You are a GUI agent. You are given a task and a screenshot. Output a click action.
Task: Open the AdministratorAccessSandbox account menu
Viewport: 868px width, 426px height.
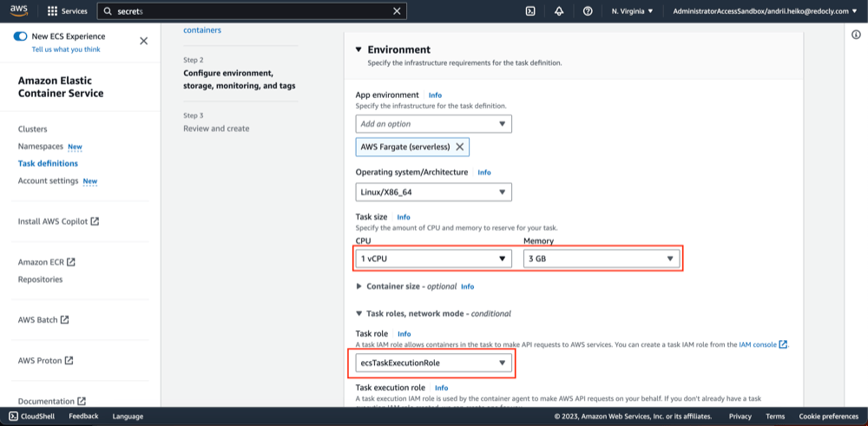tap(766, 11)
